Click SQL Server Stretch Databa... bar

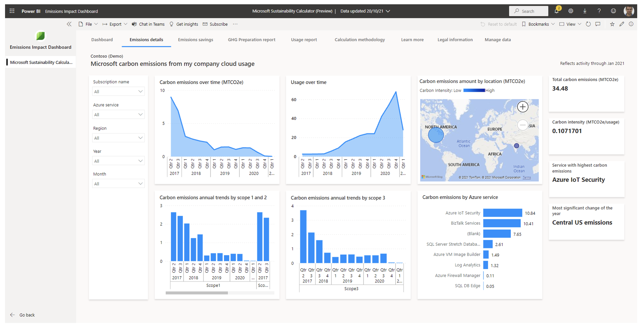click(x=487, y=244)
